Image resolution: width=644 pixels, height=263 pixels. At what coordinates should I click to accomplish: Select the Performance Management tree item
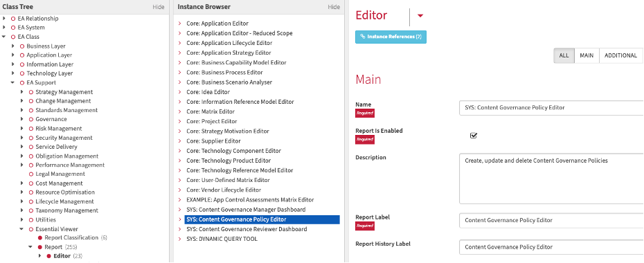click(70, 165)
